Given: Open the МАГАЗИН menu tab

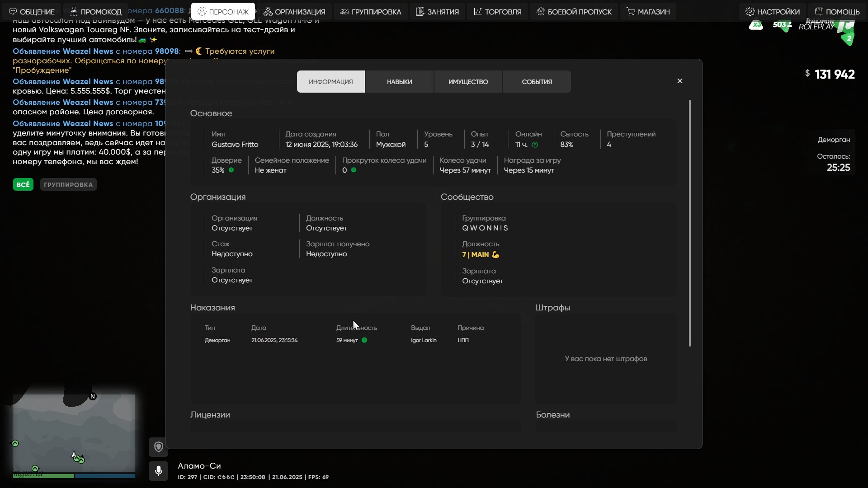Looking at the screenshot, I should [648, 11].
